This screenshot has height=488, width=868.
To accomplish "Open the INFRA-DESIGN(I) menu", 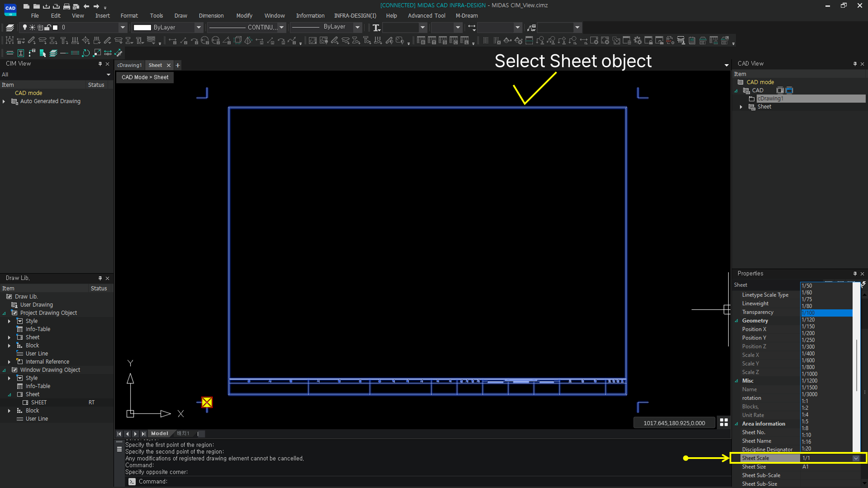I will [x=355, y=16].
